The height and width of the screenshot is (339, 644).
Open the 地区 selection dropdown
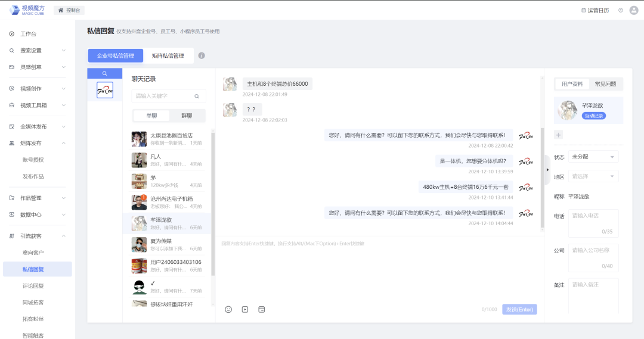[593, 176]
